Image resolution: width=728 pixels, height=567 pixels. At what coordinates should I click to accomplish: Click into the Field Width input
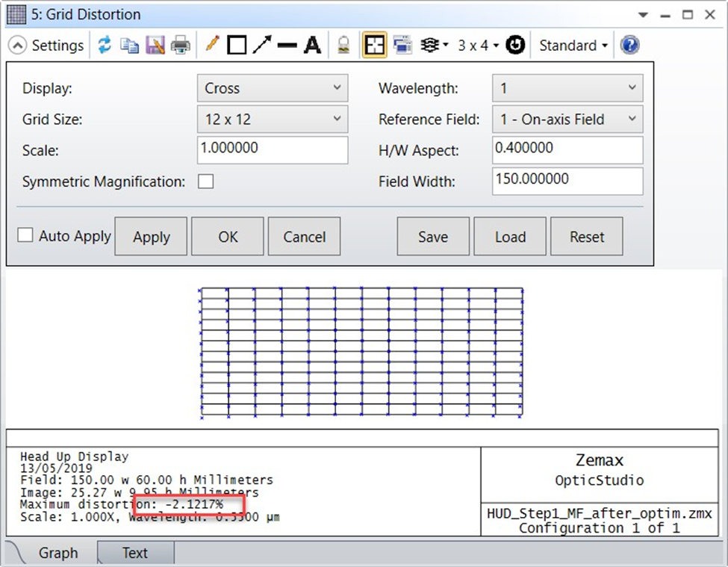(567, 181)
